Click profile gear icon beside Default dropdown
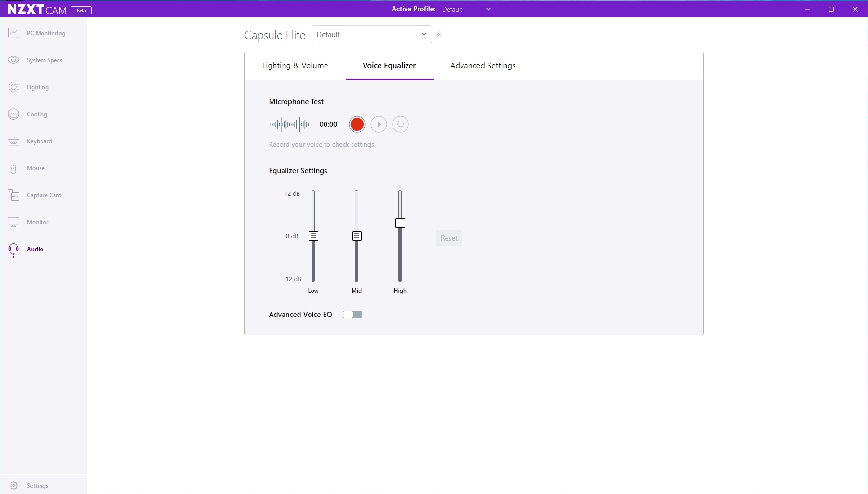This screenshot has height=494, width=868. click(x=438, y=35)
